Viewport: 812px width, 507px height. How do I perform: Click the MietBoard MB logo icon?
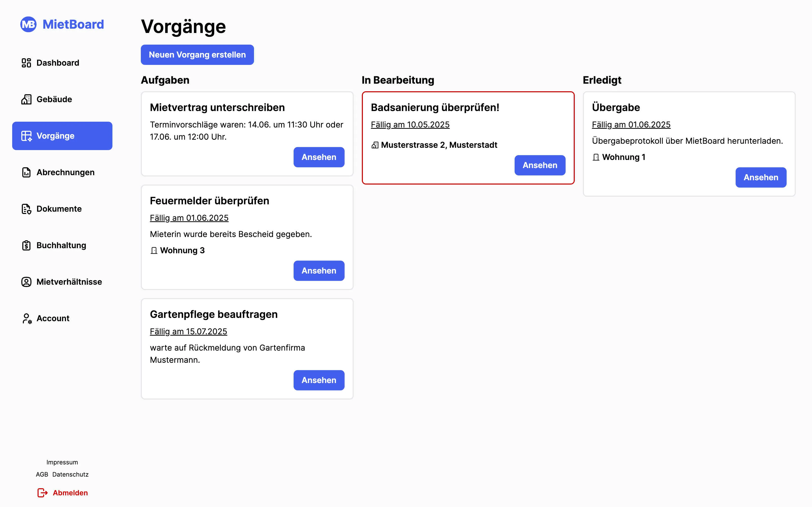tap(28, 25)
